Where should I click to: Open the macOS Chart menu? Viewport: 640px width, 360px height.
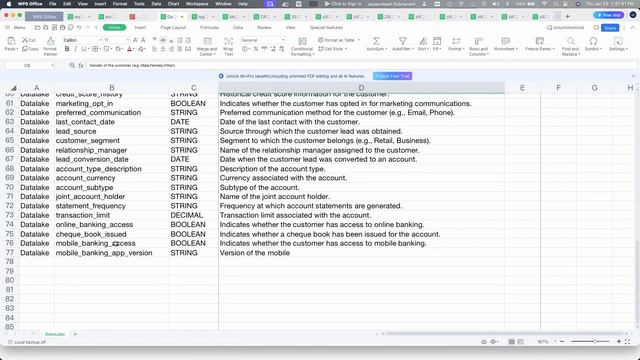click(173, 4)
